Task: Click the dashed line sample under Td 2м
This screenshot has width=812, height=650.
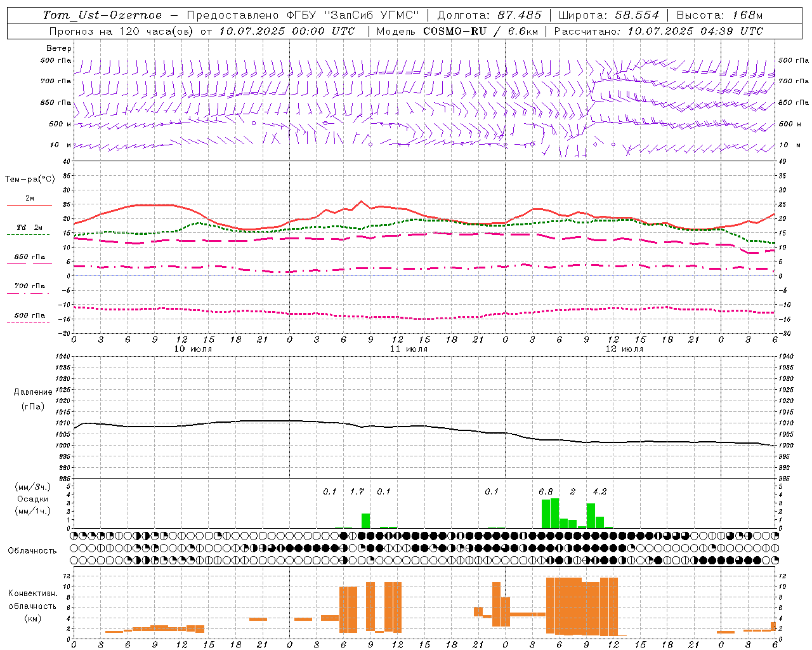Action: [28, 234]
